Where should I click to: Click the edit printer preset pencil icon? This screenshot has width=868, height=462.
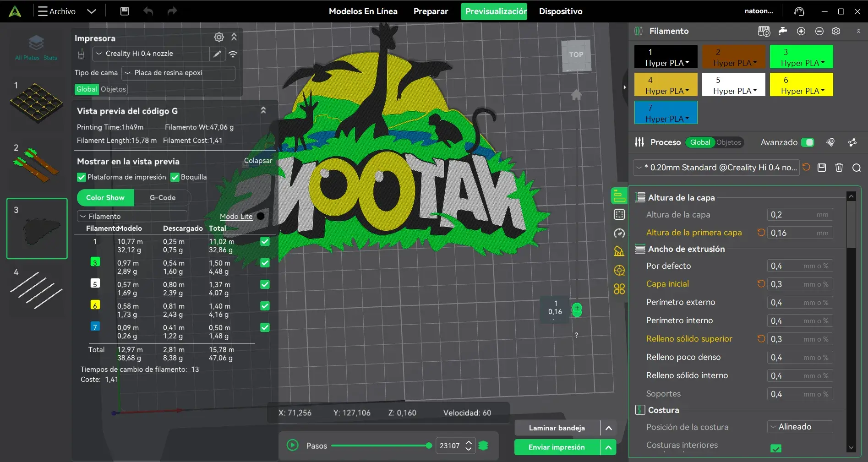coord(217,54)
